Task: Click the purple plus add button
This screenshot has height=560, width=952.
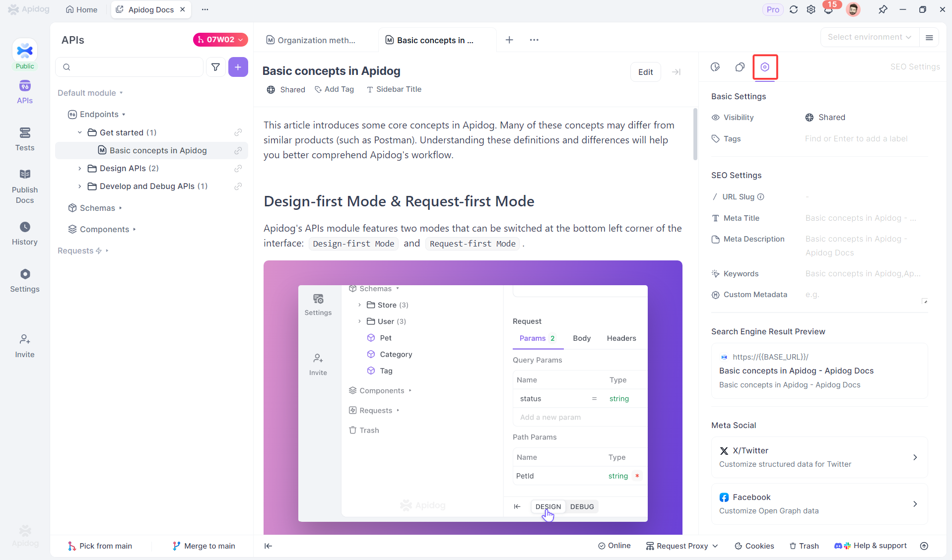Action: 238,67
